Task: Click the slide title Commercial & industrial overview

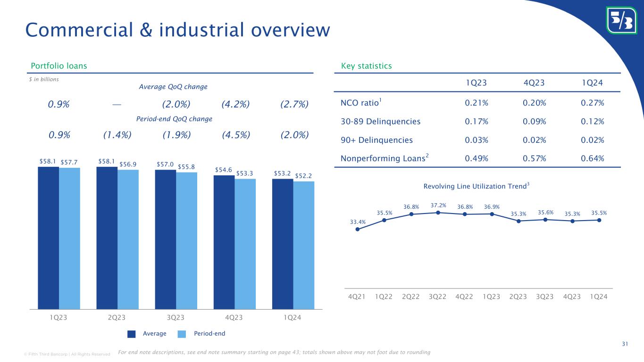Action: click(x=177, y=30)
